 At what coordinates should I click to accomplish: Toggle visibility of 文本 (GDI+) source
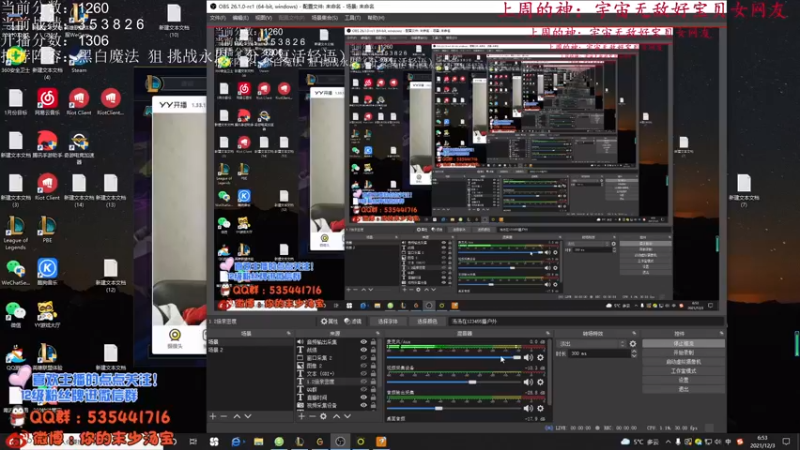pyautogui.click(x=364, y=373)
